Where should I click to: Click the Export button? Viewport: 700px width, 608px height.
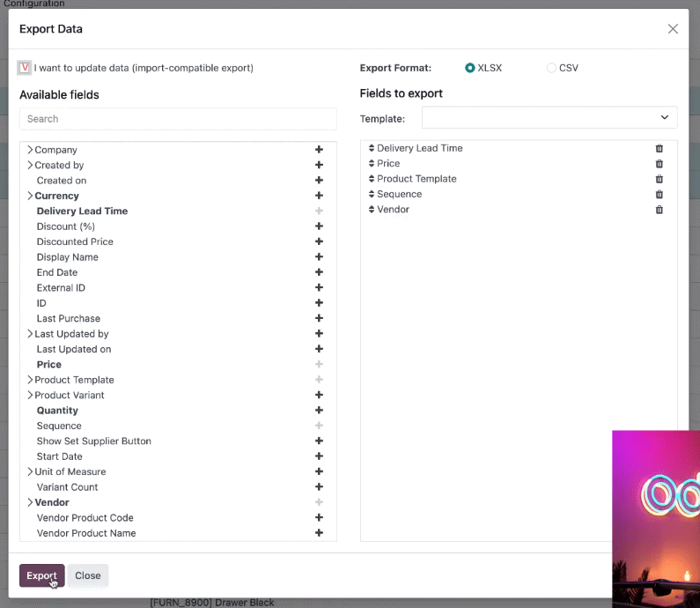pyautogui.click(x=42, y=575)
